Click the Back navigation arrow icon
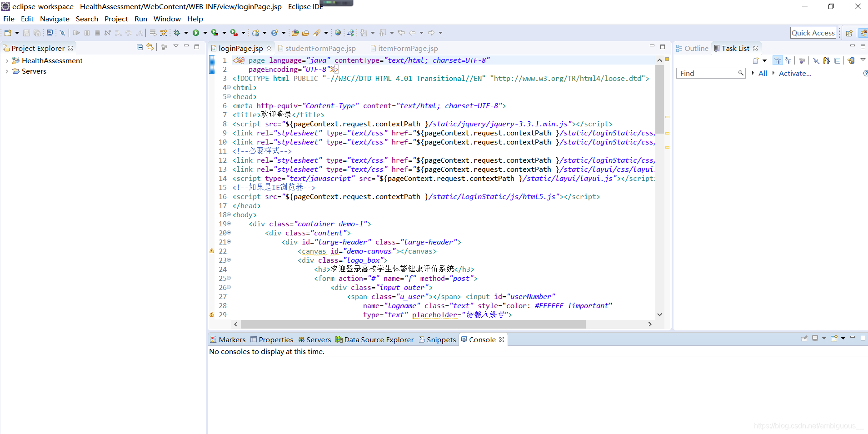The height and width of the screenshot is (434, 868). [x=412, y=33]
